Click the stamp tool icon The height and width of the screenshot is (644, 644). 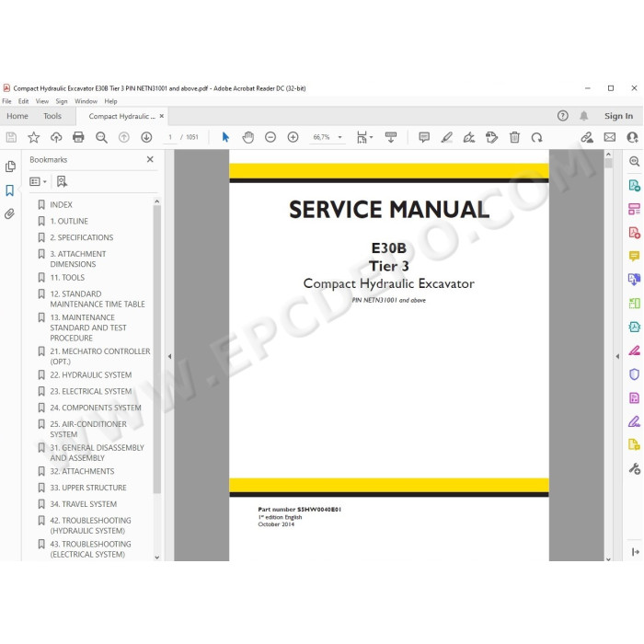click(x=491, y=137)
